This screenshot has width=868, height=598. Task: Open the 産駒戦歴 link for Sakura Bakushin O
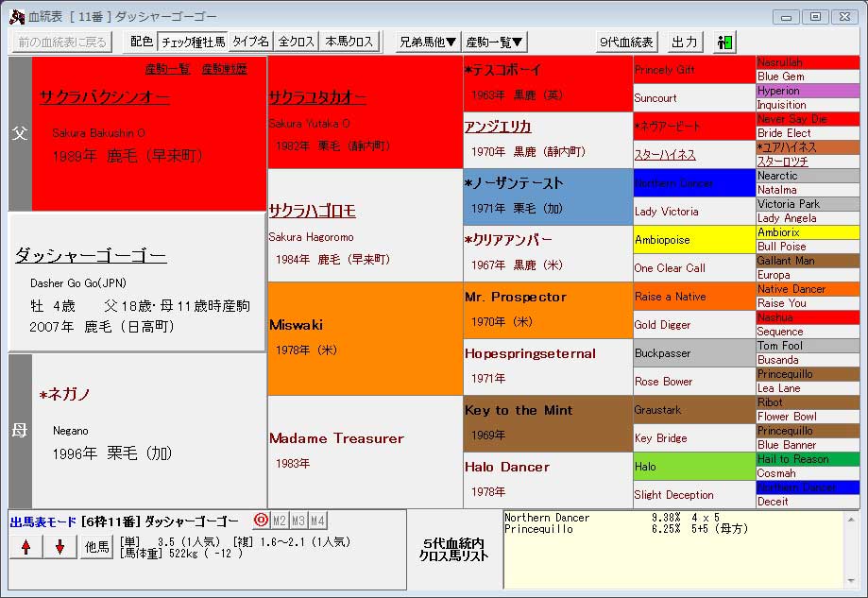(x=225, y=69)
